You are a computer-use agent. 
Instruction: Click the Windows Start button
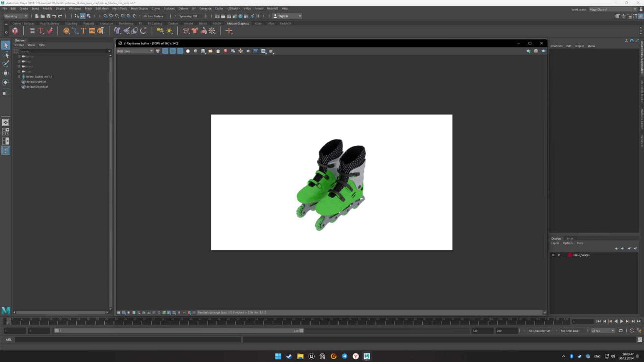(x=278, y=356)
